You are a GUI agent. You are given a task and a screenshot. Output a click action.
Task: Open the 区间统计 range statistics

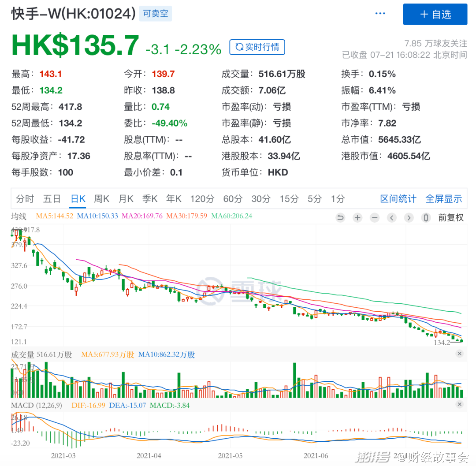pyautogui.click(x=398, y=199)
